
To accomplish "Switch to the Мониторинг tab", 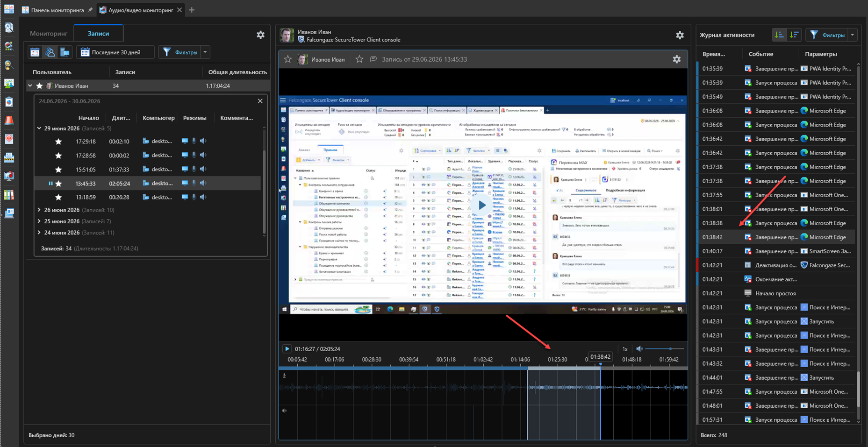I will (x=49, y=34).
